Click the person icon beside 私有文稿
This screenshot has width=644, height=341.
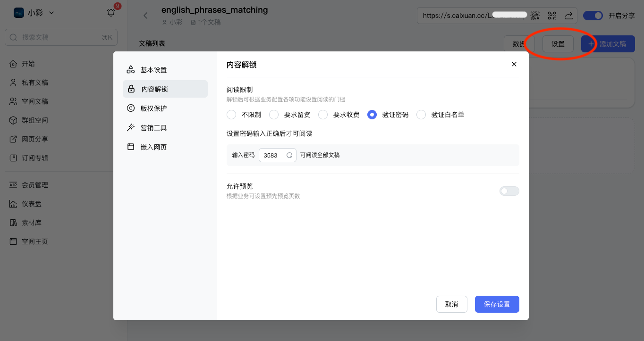click(x=13, y=83)
